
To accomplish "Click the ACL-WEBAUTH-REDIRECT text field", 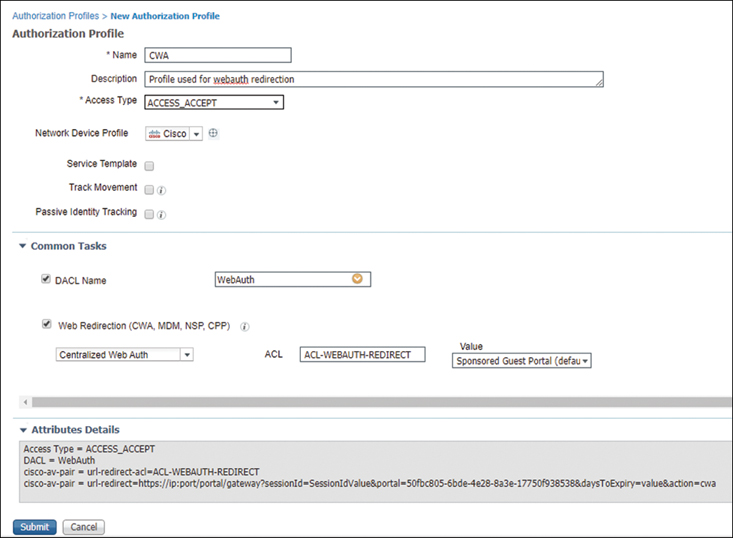I will pyautogui.click(x=362, y=354).
